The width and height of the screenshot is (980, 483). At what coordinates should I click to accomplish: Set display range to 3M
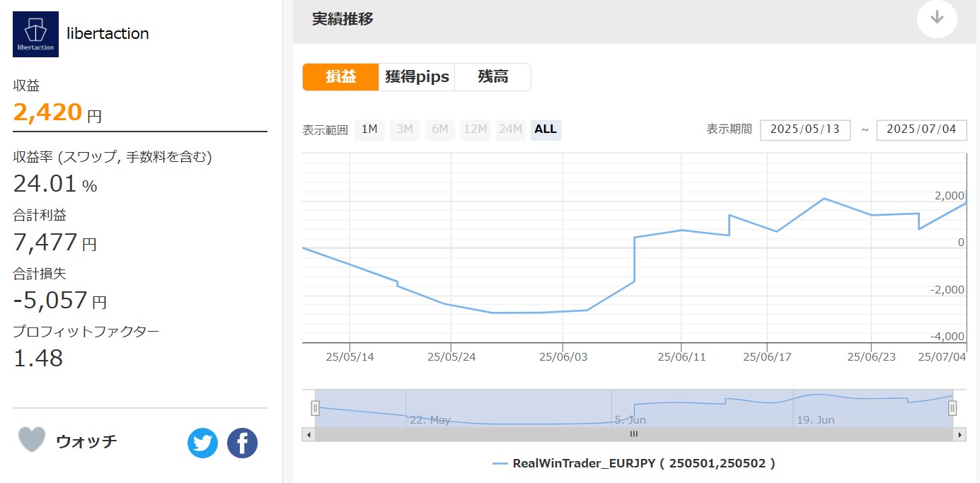(405, 129)
